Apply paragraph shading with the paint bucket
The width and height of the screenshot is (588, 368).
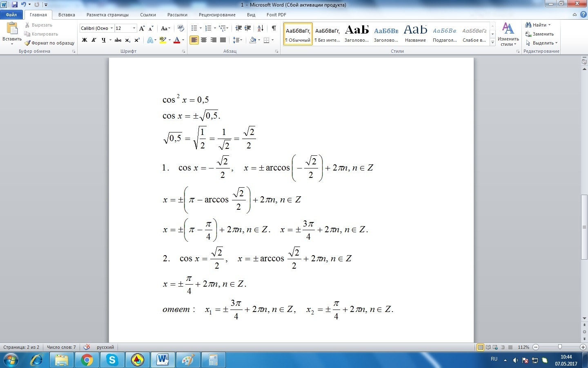point(253,40)
